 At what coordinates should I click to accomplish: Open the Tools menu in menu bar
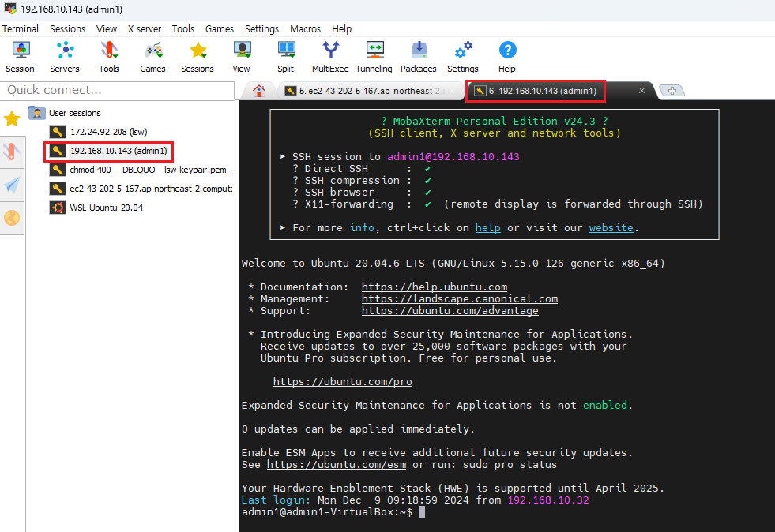point(183,28)
